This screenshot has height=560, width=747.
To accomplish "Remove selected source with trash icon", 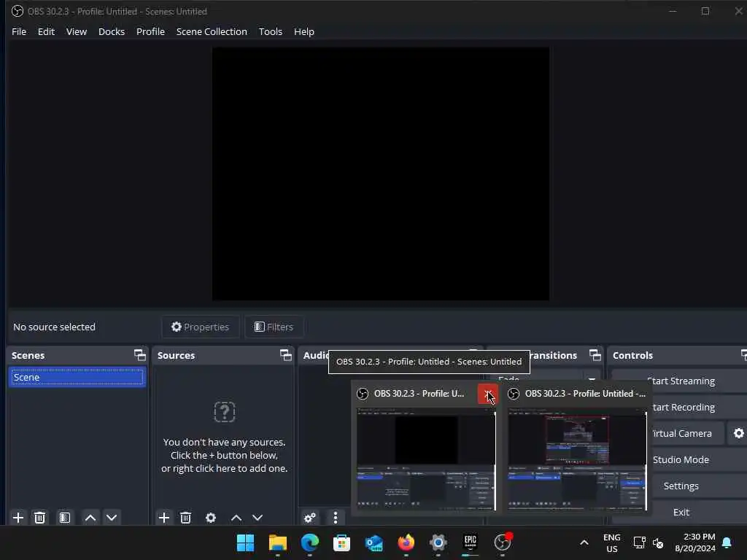I will click(x=186, y=518).
